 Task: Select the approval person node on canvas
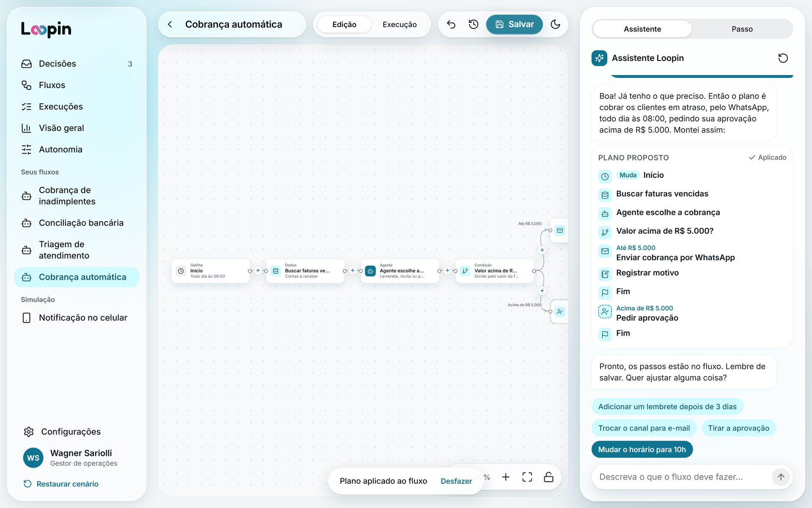pos(560,312)
